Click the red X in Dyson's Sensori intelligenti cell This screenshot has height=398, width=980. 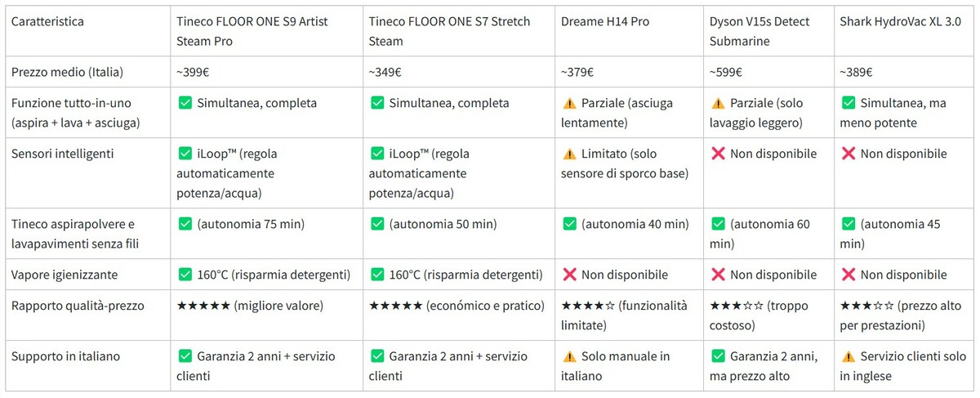click(x=718, y=154)
